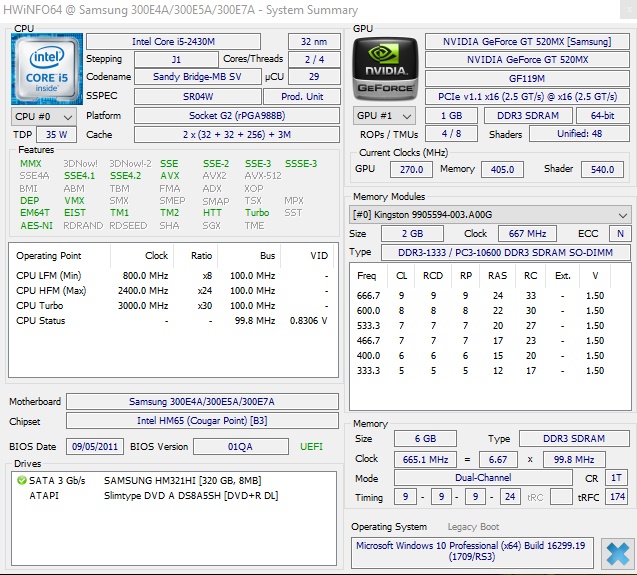Click the Socket G2 (rPGA988B) platform field
This screenshot has height=575, width=637.
pyautogui.click(x=237, y=116)
